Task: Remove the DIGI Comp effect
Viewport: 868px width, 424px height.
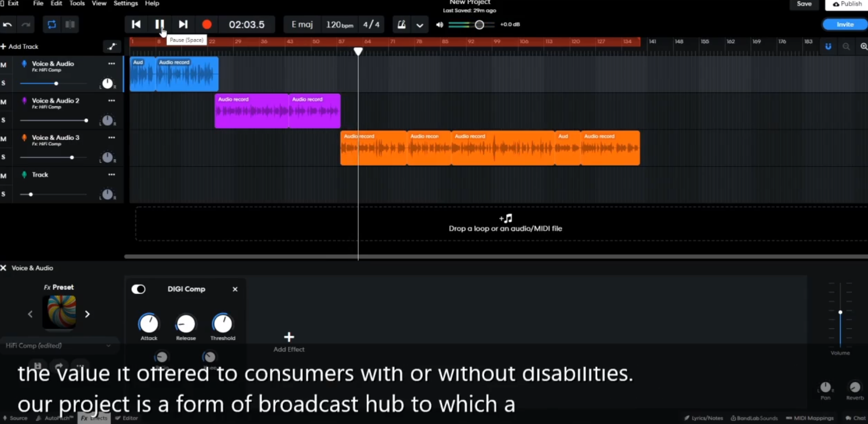Action: [235, 289]
